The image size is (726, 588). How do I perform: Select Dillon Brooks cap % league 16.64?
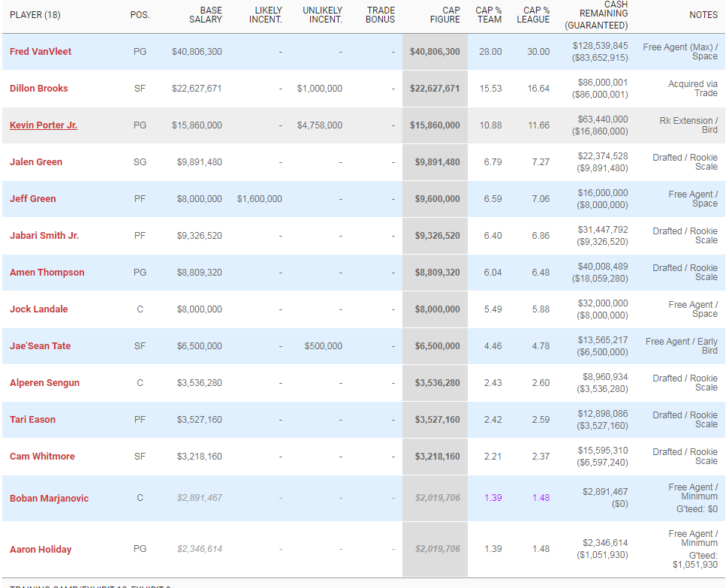click(x=538, y=89)
